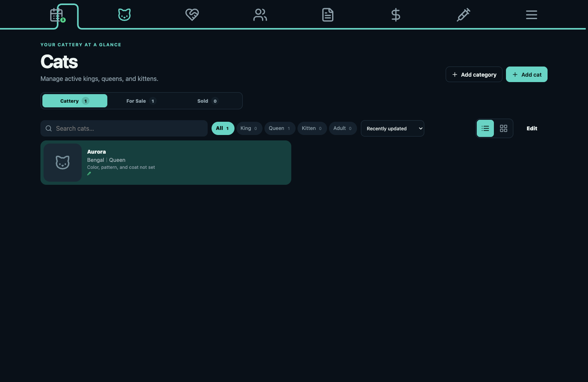Click the Edit button
This screenshot has height=382, width=588.
(x=532, y=128)
